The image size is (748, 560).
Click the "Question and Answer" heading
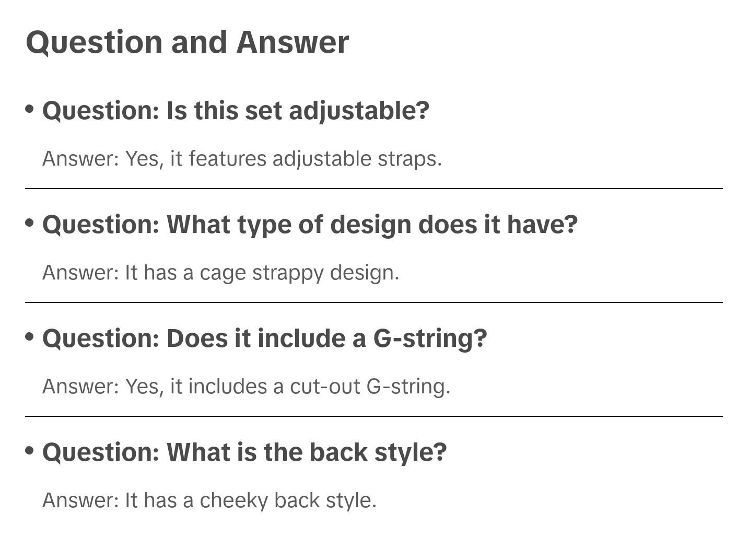click(x=187, y=42)
